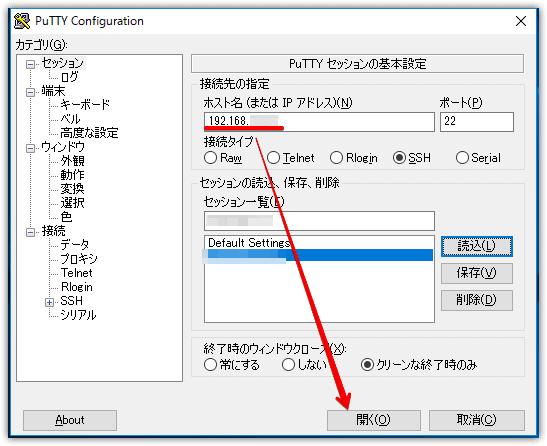
Task: Choose クリーンな終了時のみ option
Action: pos(367,365)
